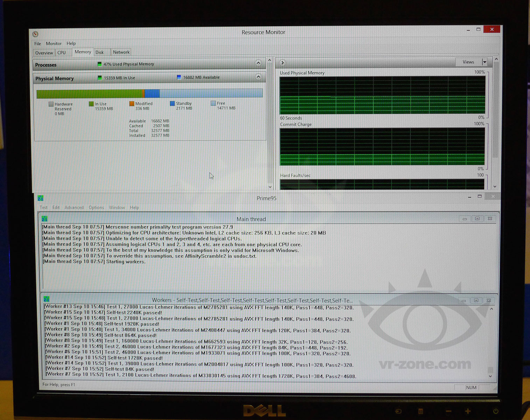Click the Used Physical Memory graph

pyautogui.click(x=382, y=95)
